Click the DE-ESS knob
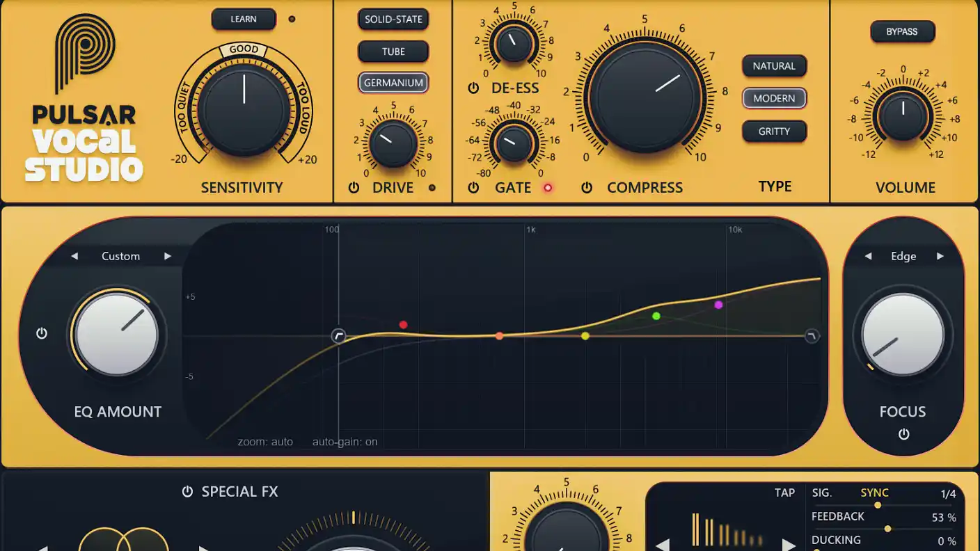This screenshot has height=551, width=980. pos(514,44)
